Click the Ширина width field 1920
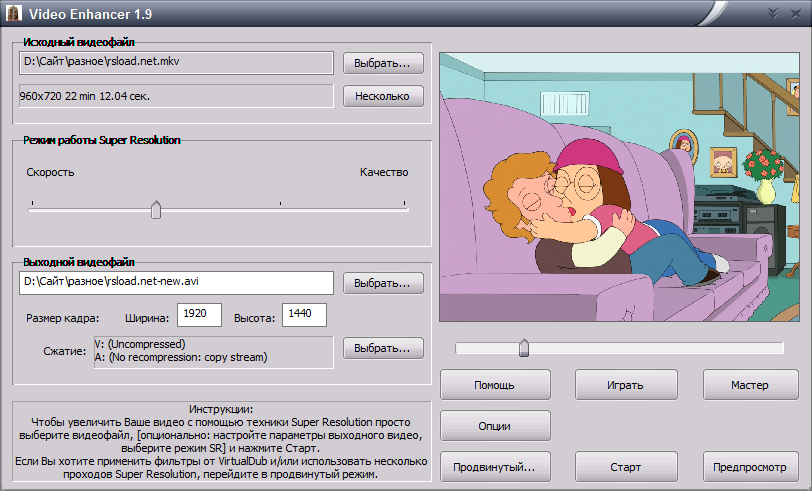812x491 pixels. 199,315
